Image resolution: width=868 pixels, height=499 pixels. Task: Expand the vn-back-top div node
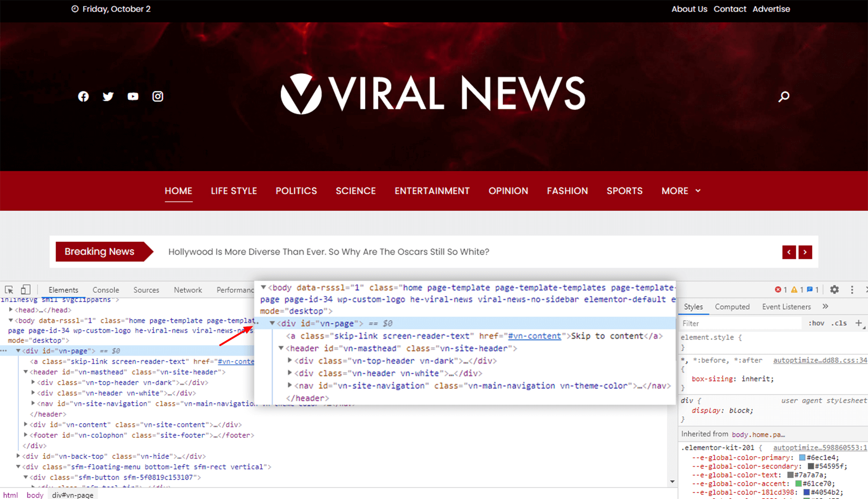18,456
